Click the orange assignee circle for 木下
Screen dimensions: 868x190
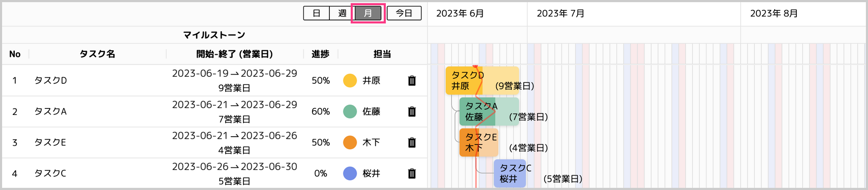pyautogui.click(x=350, y=142)
